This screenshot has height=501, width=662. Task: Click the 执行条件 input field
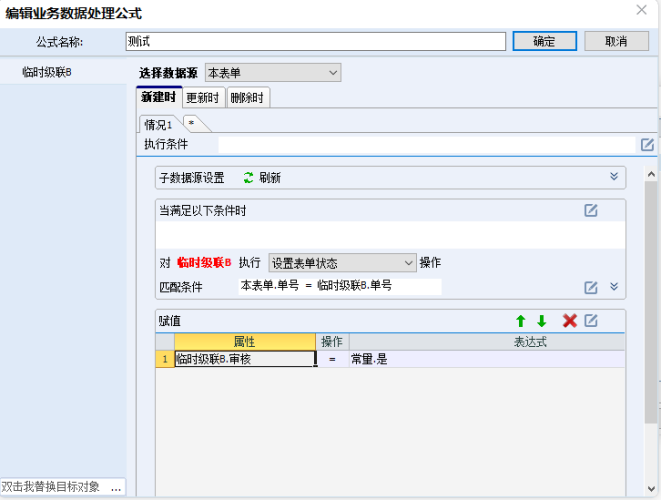click(x=426, y=145)
